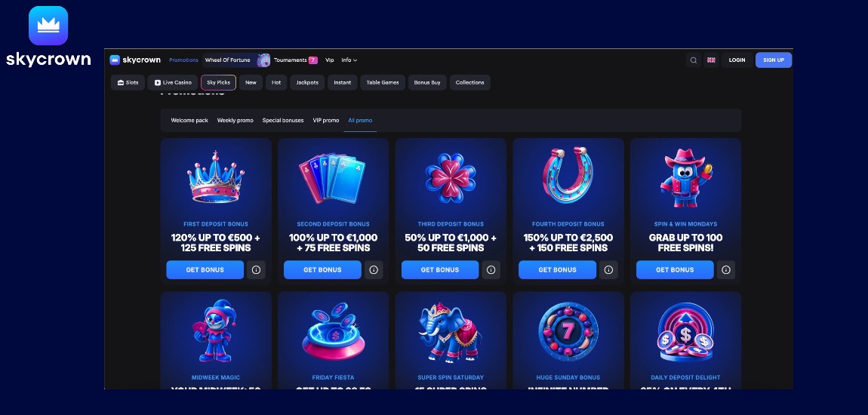Click the skycrown logo in the navbar
This screenshot has width=868, height=415.
(135, 60)
